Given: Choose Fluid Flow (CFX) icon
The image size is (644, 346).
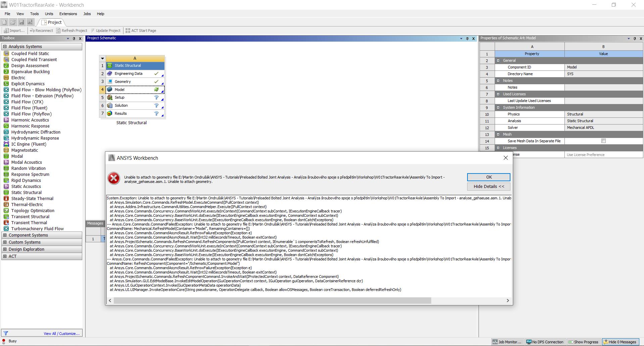Looking at the screenshot, I should point(6,102).
